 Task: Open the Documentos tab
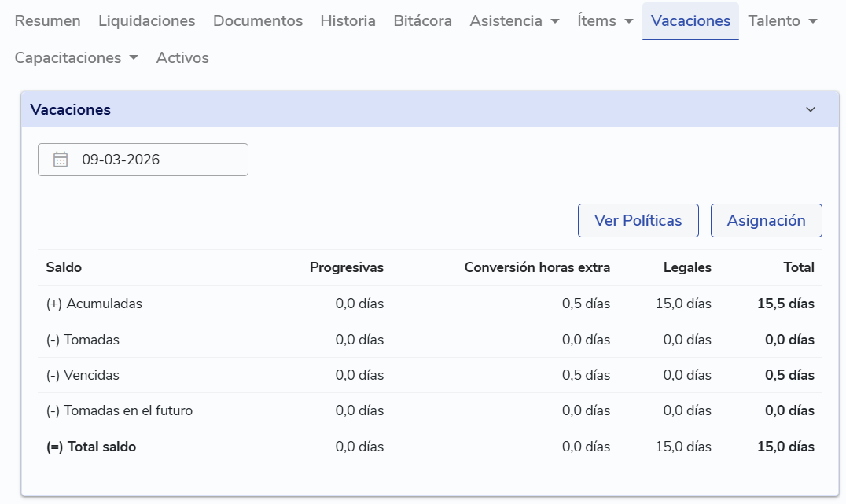[x=258, y=21]
